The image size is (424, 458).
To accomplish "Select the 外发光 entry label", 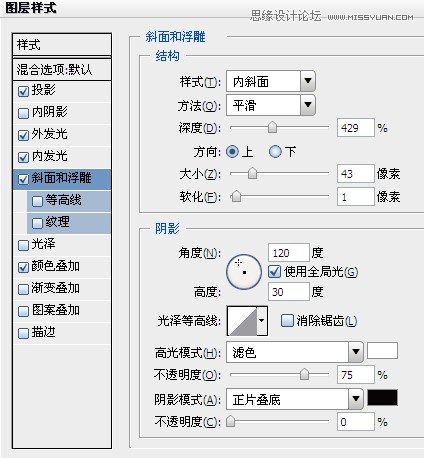I will point(49,134).
